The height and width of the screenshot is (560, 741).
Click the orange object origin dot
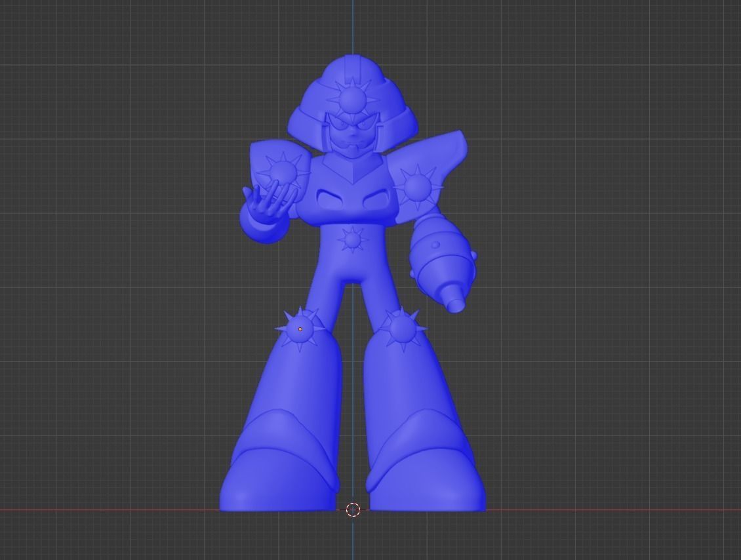tap(300, 329)
